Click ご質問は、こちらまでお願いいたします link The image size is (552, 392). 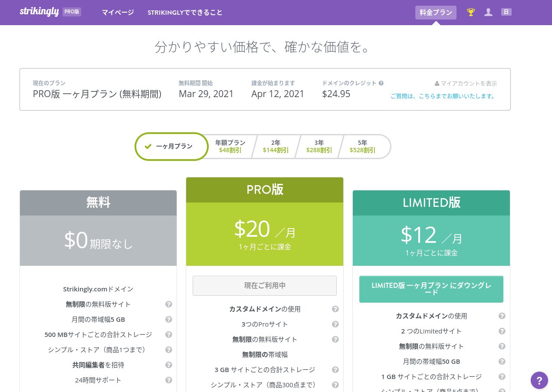[444, 96]
